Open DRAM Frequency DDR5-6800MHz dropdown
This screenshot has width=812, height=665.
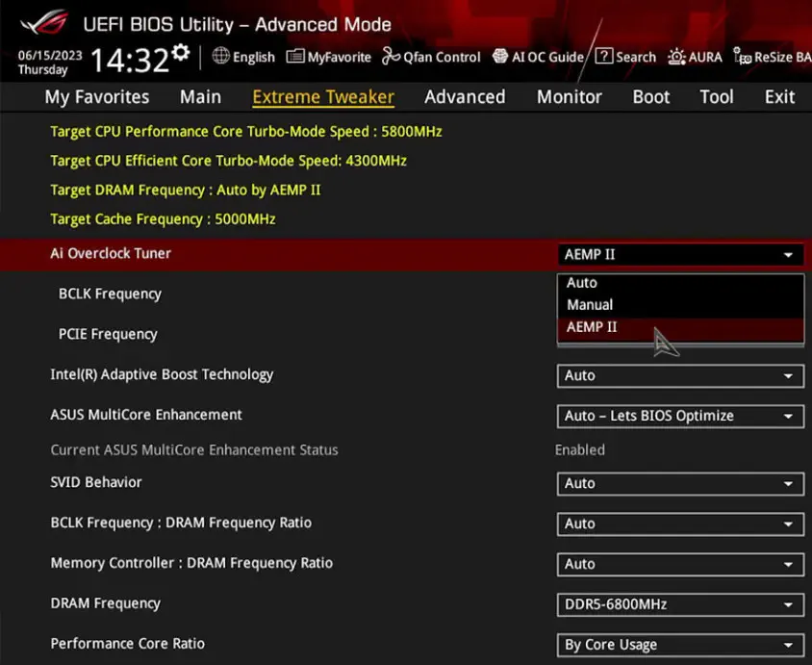680,604
